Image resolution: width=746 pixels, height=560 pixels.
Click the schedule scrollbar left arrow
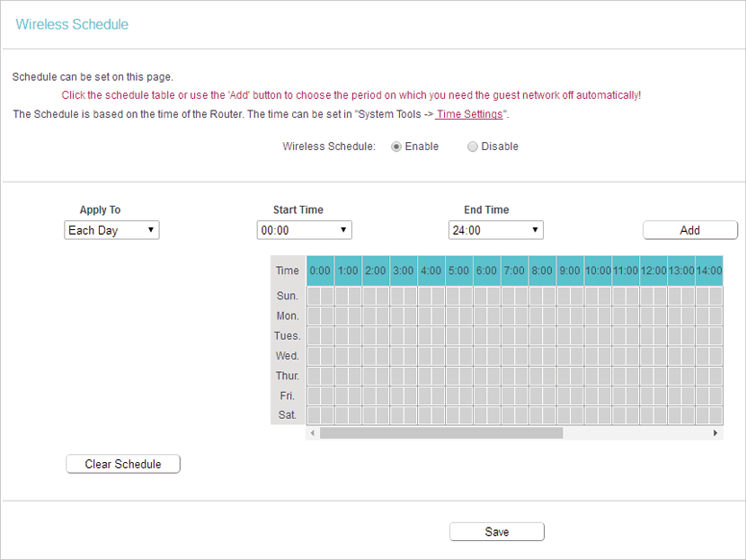[x=313, y=433]
